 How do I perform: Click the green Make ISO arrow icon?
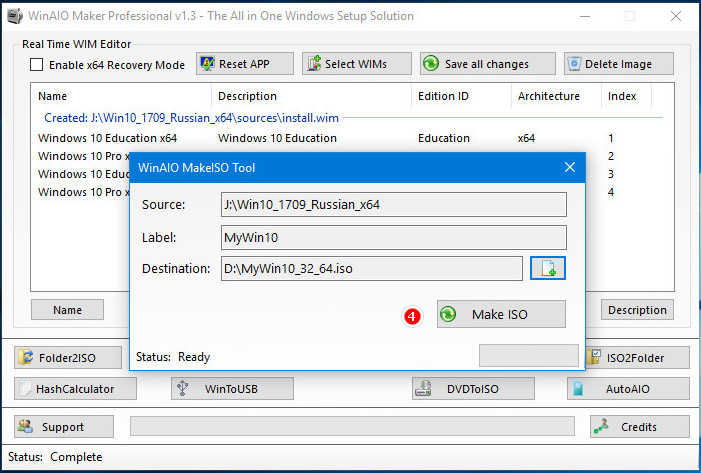(448, 314)
